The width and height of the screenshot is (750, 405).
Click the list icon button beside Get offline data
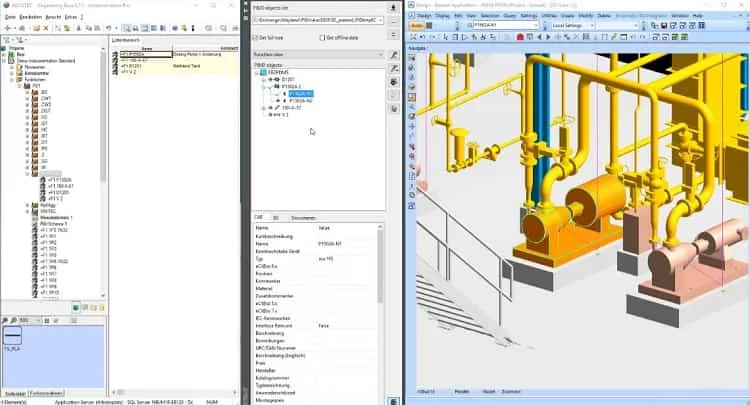pos(394,35)
